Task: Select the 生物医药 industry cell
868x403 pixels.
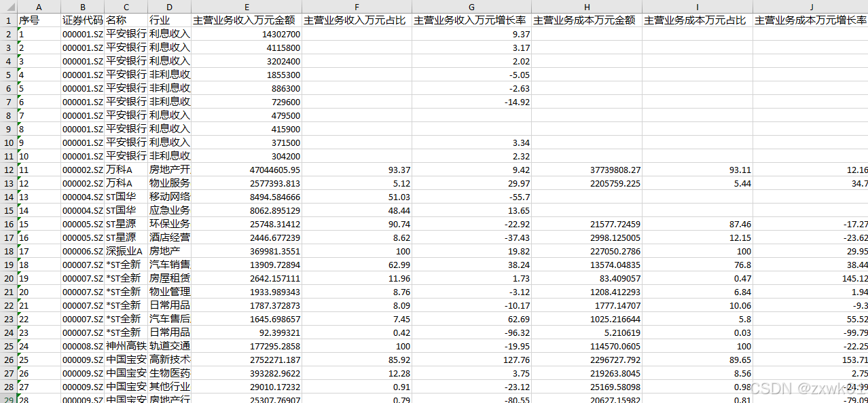Action: point(169,373)
